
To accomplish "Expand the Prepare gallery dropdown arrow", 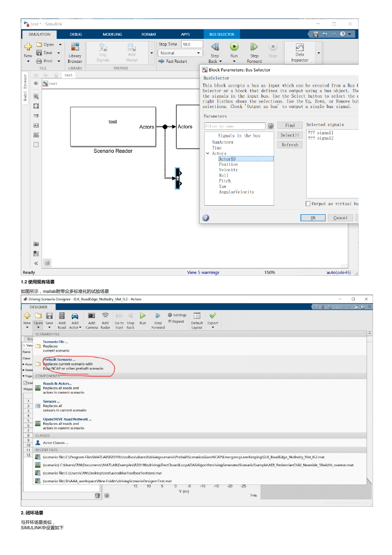I will point(151,53).
